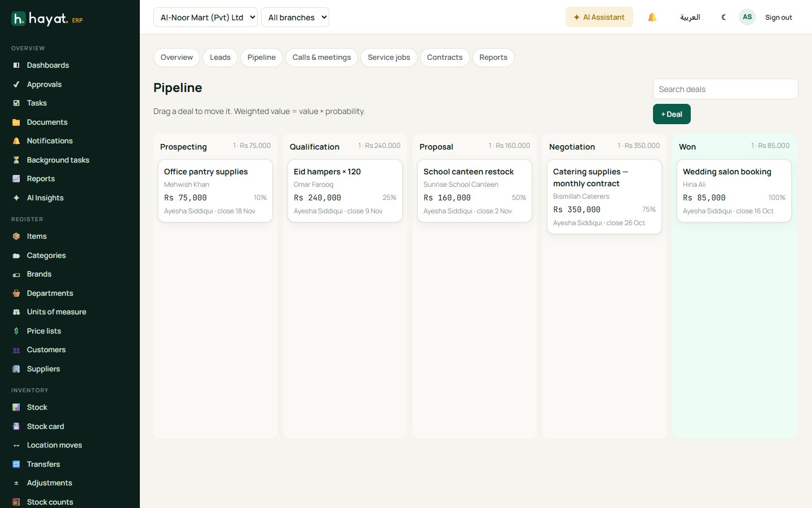Open the Service jobs tab
The width and height of the screenshot is (812, 508).
point(389,58)
